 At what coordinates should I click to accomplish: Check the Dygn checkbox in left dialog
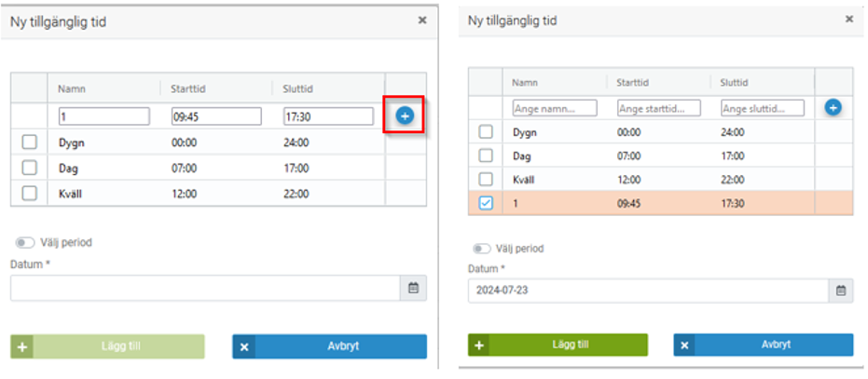(29, 142)
